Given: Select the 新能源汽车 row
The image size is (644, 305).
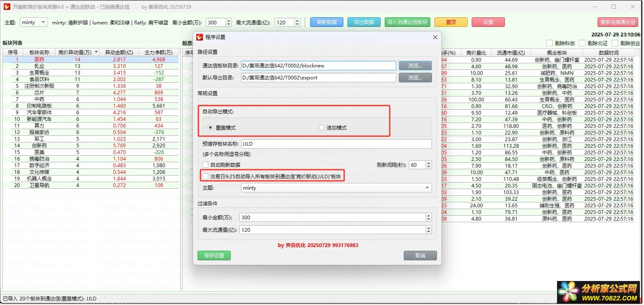Looking at the screenshot, I should click(91, 119).
